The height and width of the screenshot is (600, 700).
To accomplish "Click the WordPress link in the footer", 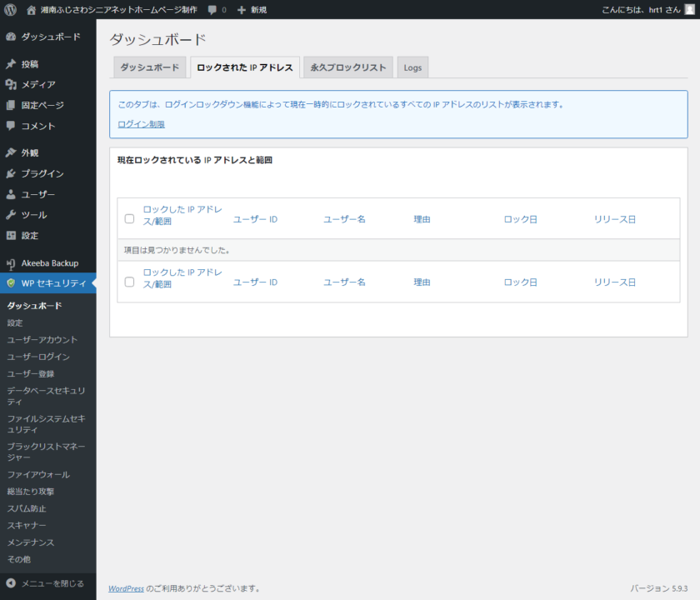I will pos(126,588).
